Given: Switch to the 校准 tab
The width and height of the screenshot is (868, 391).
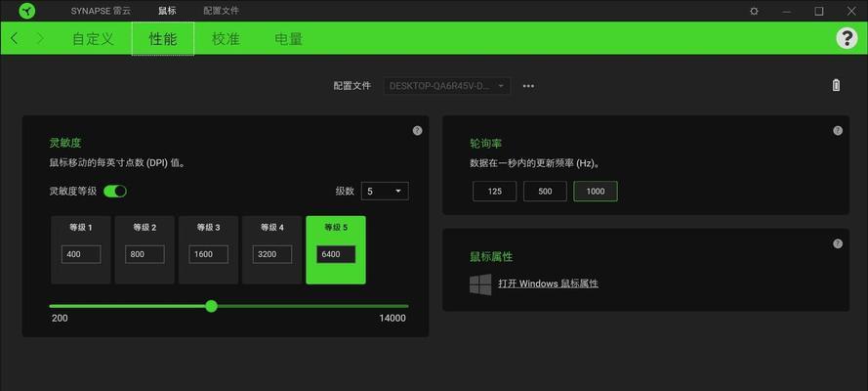Looking at the screenshot, I should click(226, 39).
